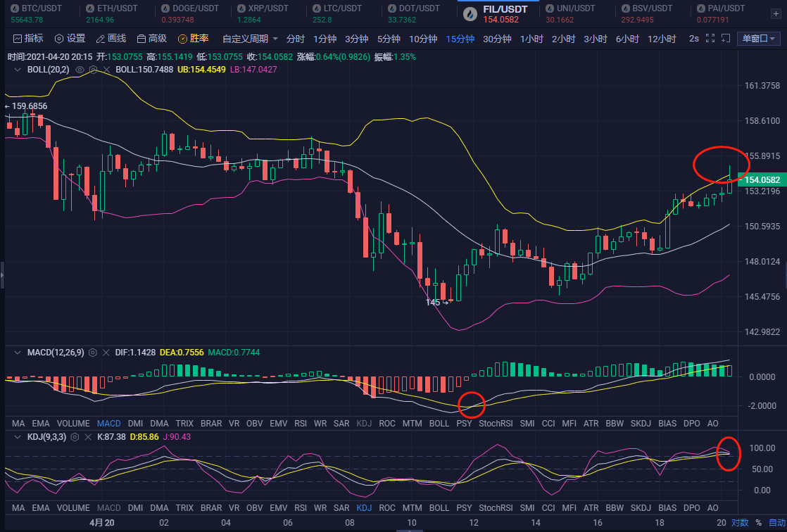This screenshot has height=532, width=787.
Task: Collapse the KDJ panel chevron
Action: click(x=16, y=437)
